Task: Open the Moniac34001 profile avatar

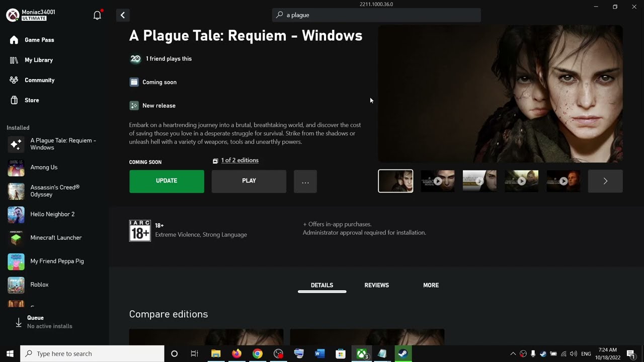Action: point(13,15)
